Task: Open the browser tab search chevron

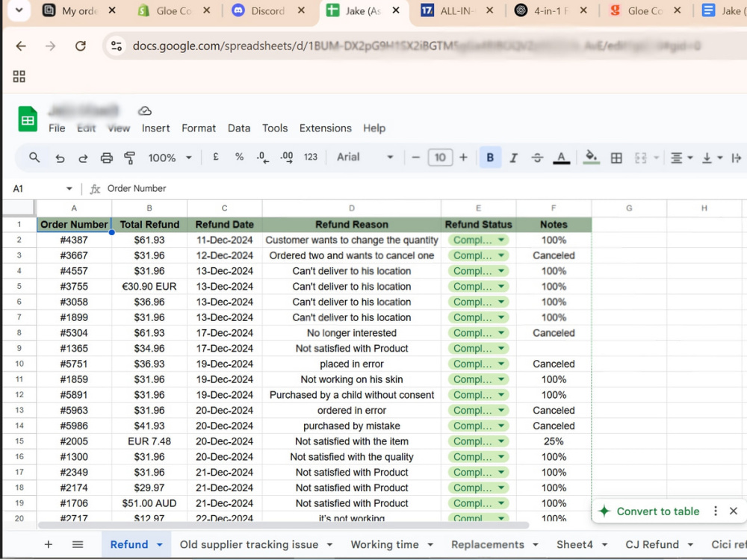Action: click(x=19, y=10)
